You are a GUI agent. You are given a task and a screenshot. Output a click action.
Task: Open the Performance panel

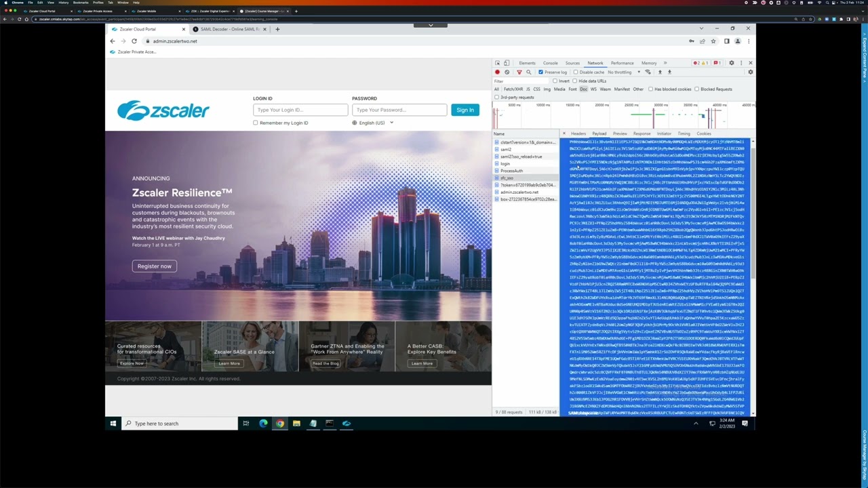[x=622, y=63]
